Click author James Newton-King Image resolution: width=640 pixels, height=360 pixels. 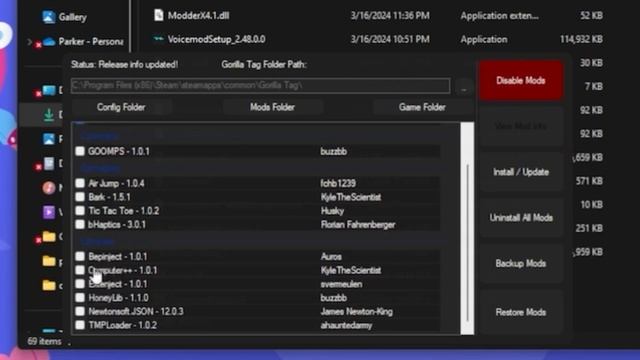357,311
